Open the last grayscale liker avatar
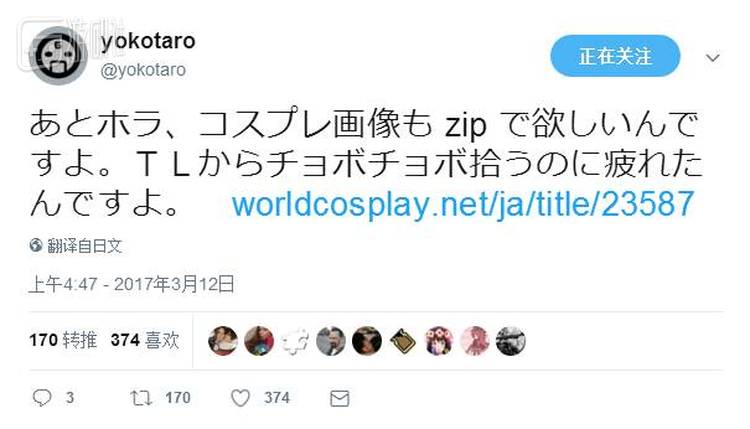 tap(510, 341)
